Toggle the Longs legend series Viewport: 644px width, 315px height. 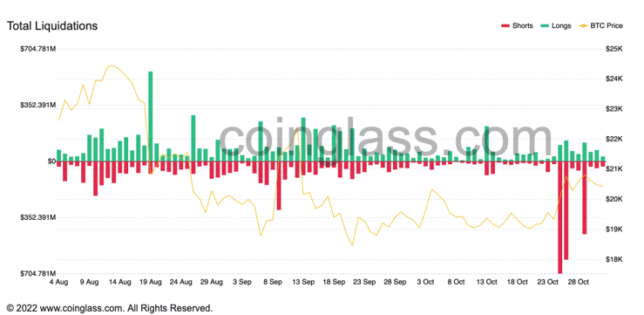tap(555, 26)
